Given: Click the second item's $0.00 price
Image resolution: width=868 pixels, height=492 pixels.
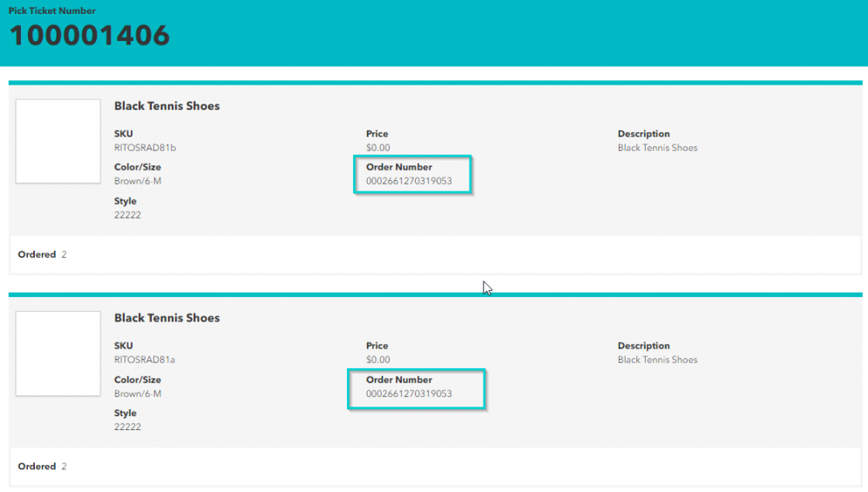Looking at the screenshot, I should click(378, 360).
